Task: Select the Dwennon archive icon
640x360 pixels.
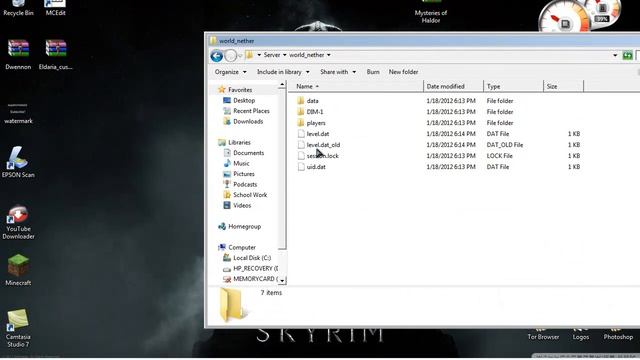Action: [x=18, y=54]
